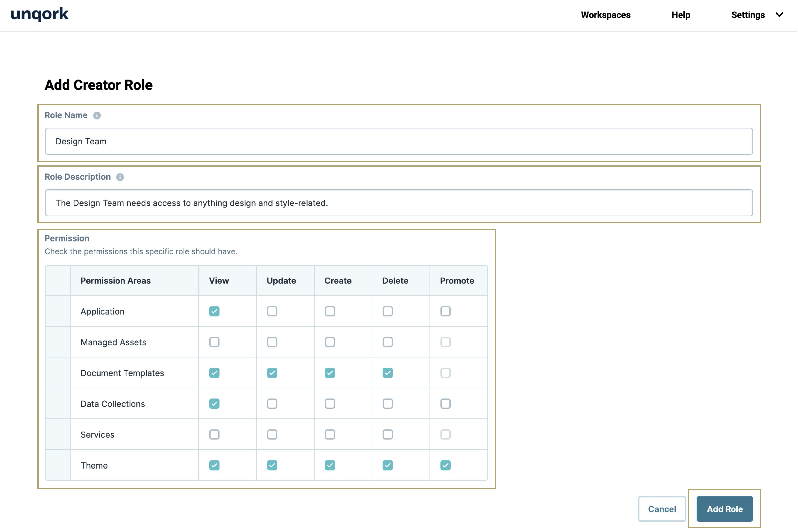Screen dimensions: 798x532
Task: Click the Role Name input field
Action: pyautogui.click(x=399, y=141)
